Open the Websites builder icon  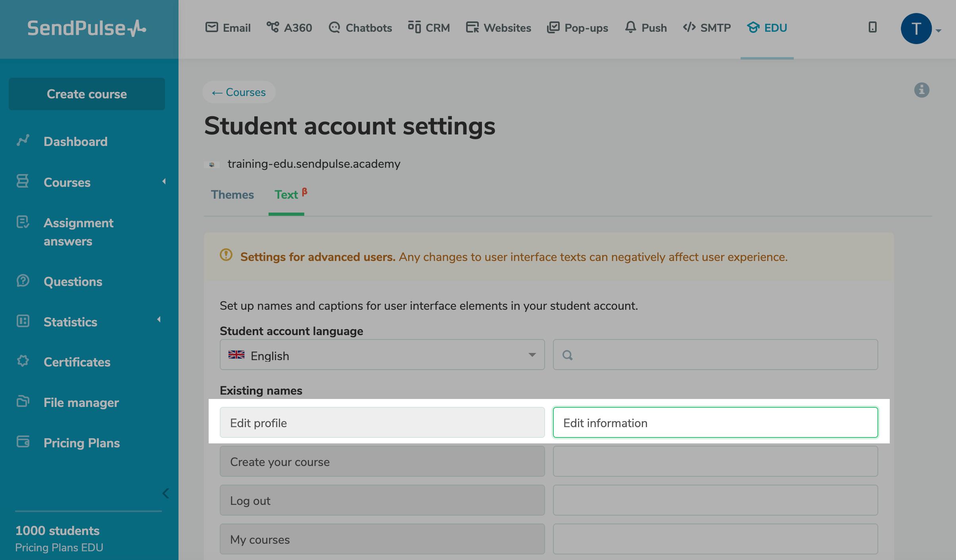point(472,27)
